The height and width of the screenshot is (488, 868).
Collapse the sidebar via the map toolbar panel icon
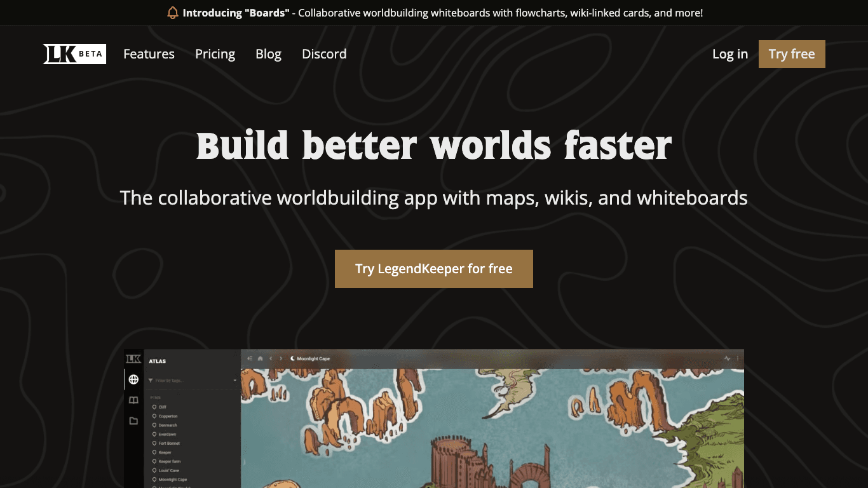point(250,358)
